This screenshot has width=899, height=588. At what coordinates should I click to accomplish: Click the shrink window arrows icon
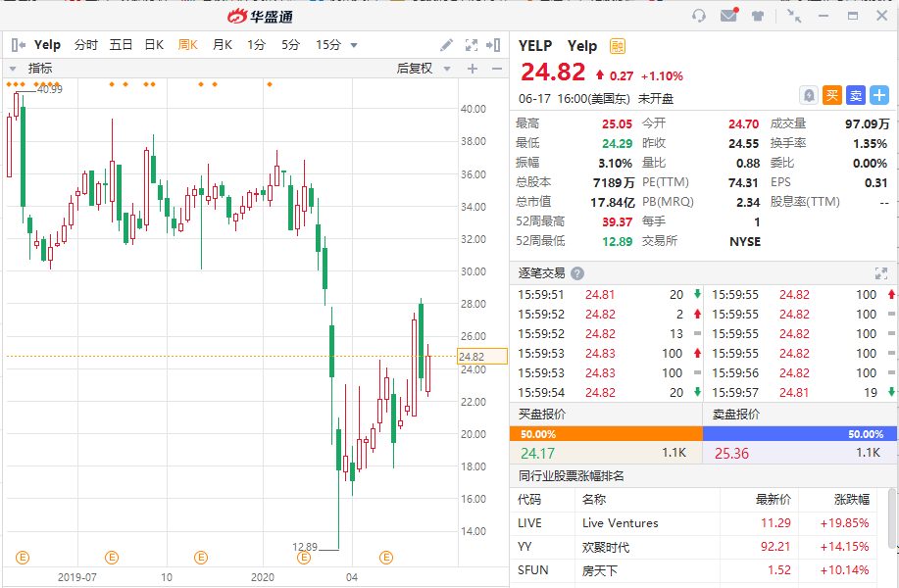794,16
